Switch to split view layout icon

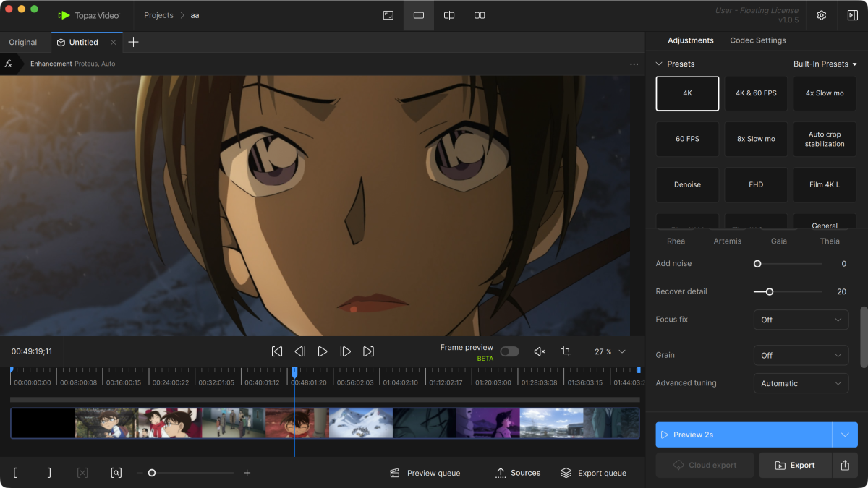pyautogui.click(x=449, y=15)
